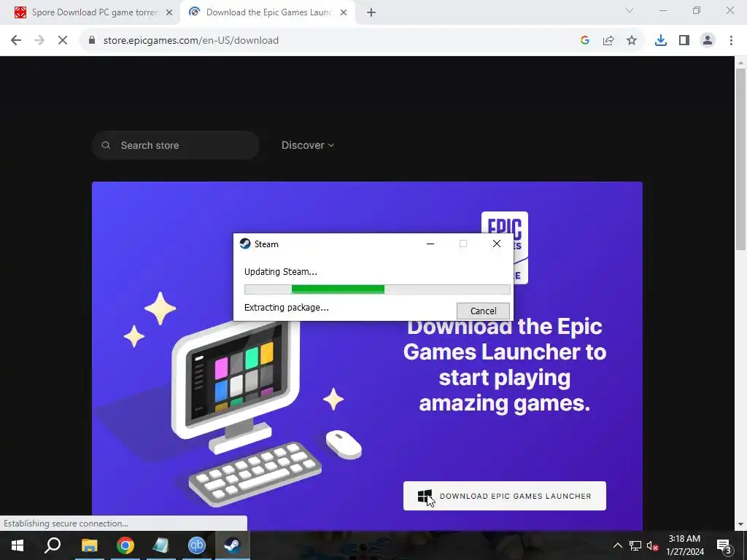This screenshot has width=747, height=560.
Task: Open Chrome profile avatar
Action: click(708, 41)
